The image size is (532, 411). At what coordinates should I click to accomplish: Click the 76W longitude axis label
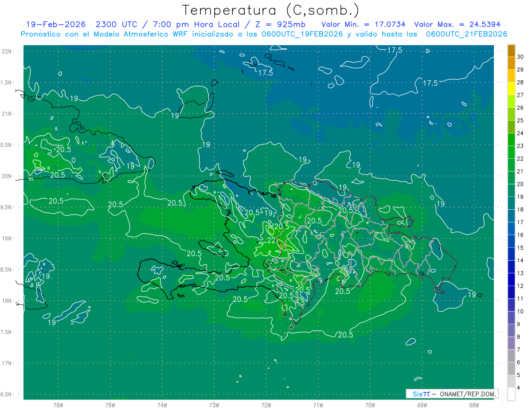58,405
